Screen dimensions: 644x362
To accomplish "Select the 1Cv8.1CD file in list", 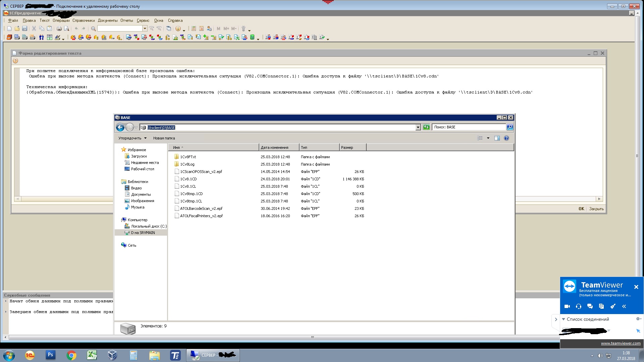I will pyautogui.click(x=189, y=179).
